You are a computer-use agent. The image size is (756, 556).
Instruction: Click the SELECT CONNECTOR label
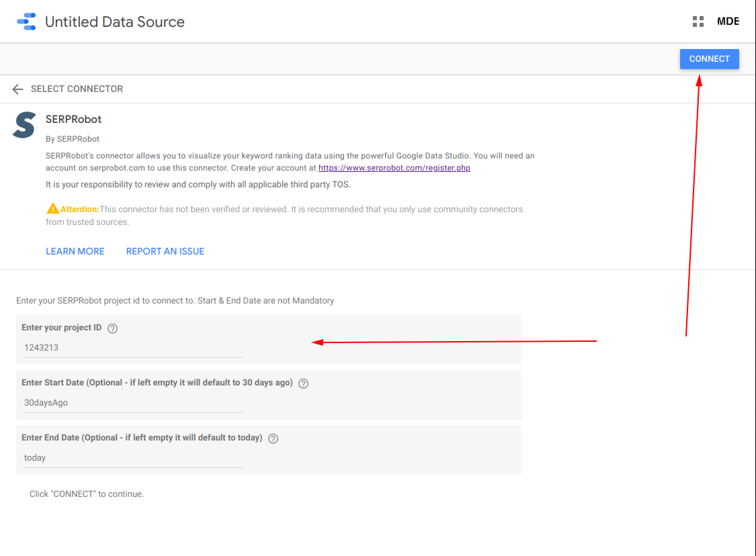(77, 89)
